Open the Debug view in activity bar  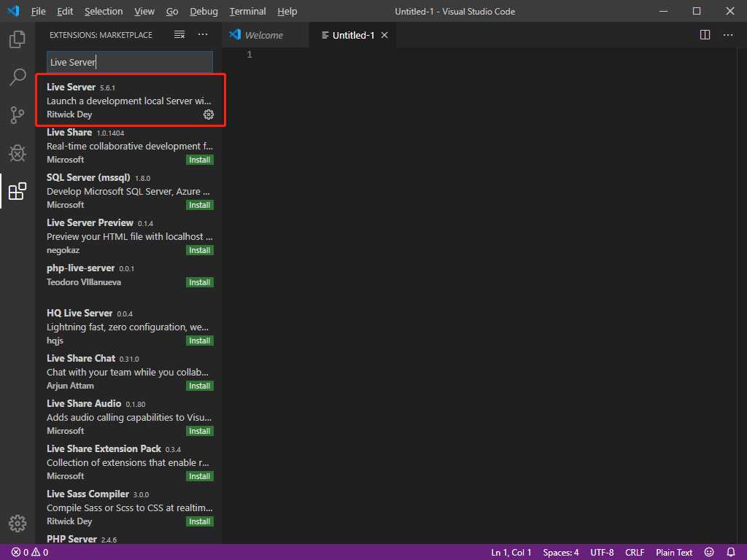pos(18,153)
